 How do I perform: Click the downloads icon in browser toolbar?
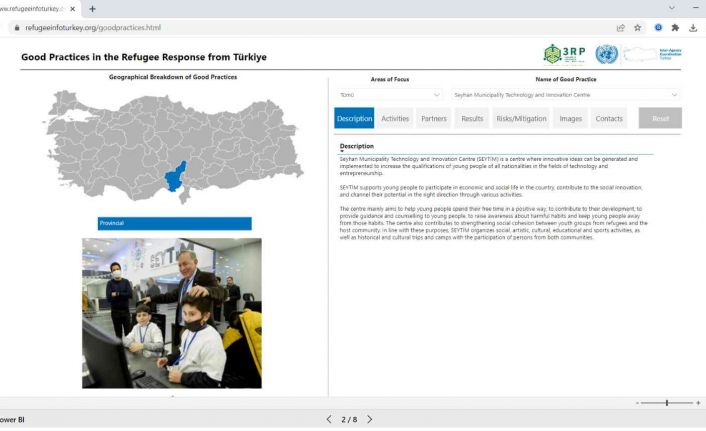[x=694, y=28]
